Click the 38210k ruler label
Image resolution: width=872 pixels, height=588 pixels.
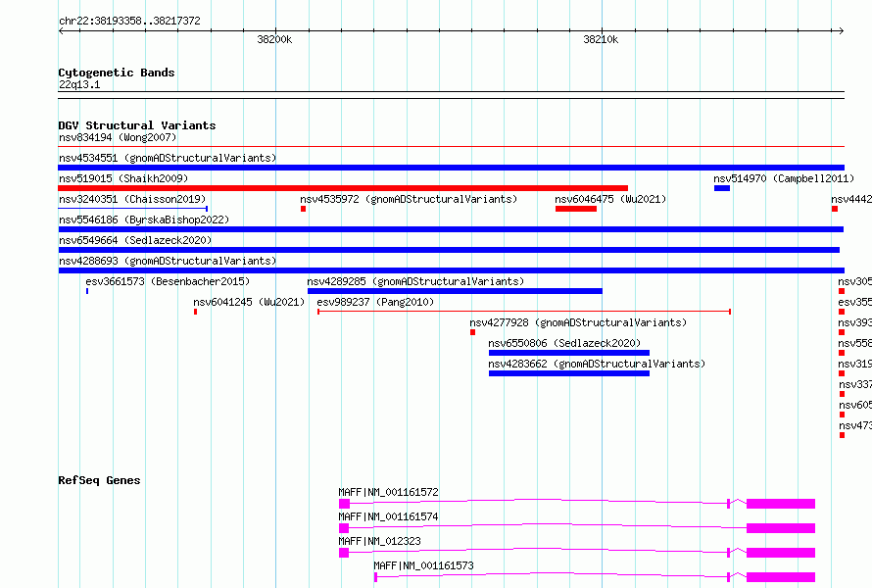[601, 39]
